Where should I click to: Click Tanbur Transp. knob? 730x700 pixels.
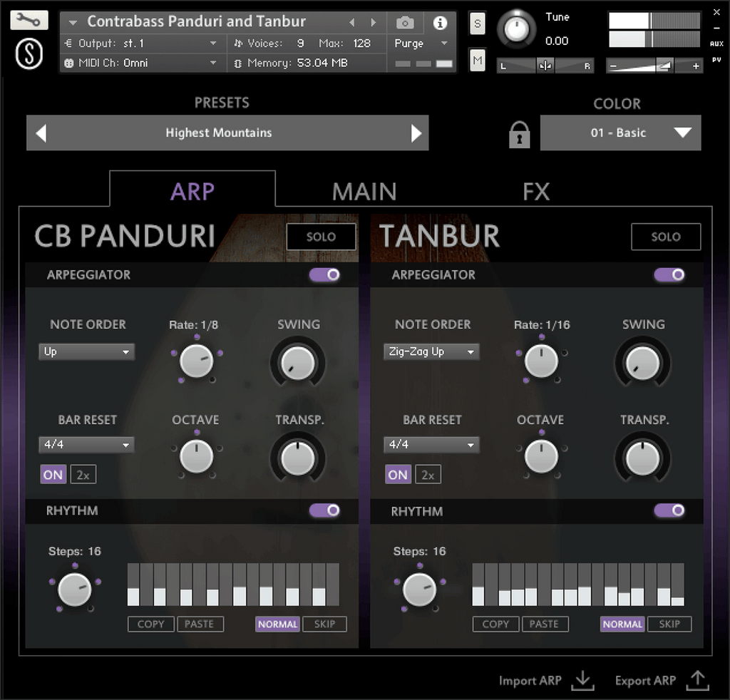(643, 458)
